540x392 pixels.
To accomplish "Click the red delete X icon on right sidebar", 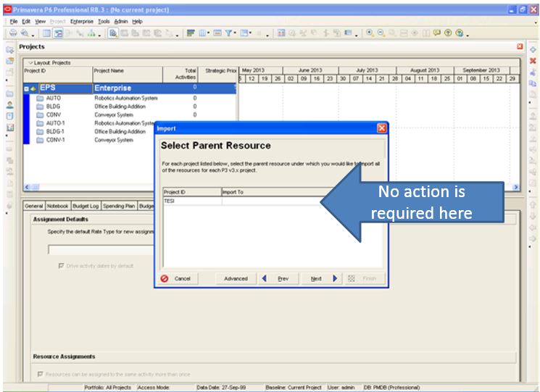I will [532, 61].
